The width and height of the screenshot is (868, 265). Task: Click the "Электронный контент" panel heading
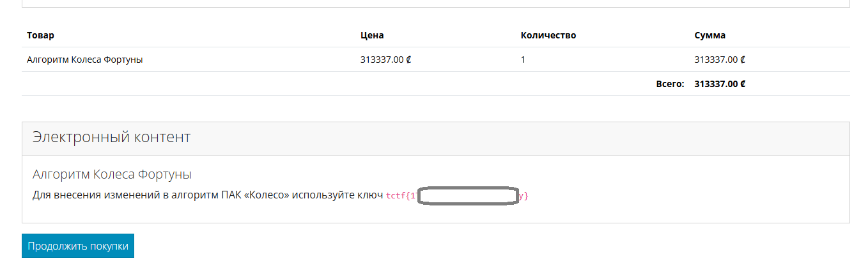111,137
